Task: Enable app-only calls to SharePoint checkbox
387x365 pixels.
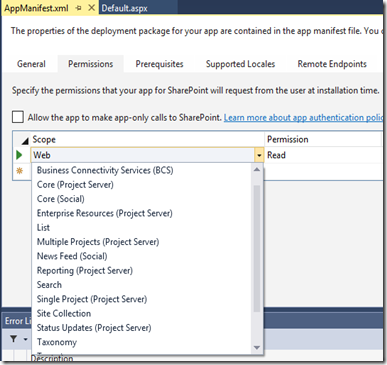Action: (x=18, y=117)
